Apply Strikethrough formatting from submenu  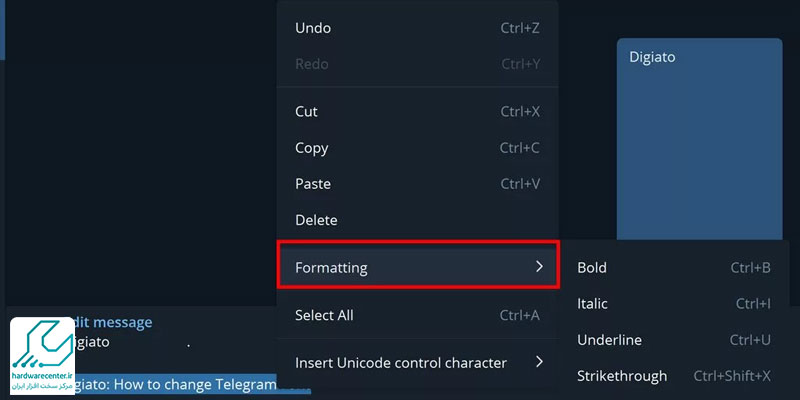pyautogui.click(x=673, y=376)
